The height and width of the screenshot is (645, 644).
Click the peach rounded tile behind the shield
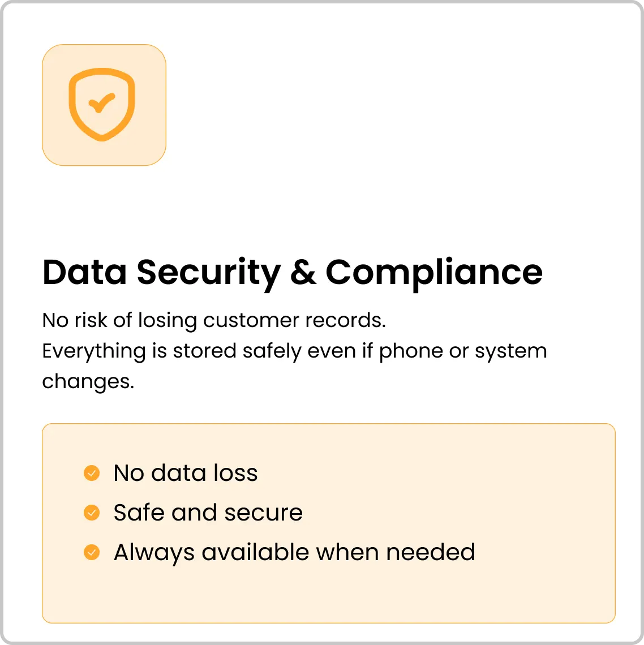(104, 105)
